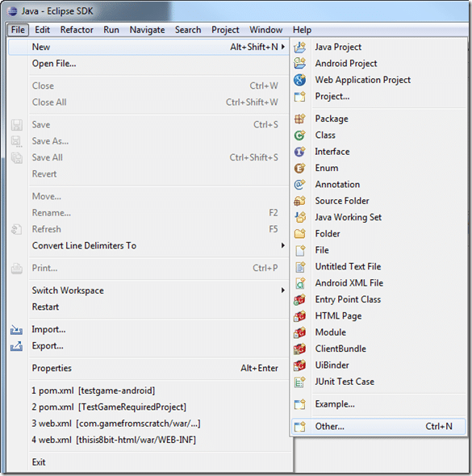
Task: Click the JUnit Test Case icon
Action: tap(299, 382)
